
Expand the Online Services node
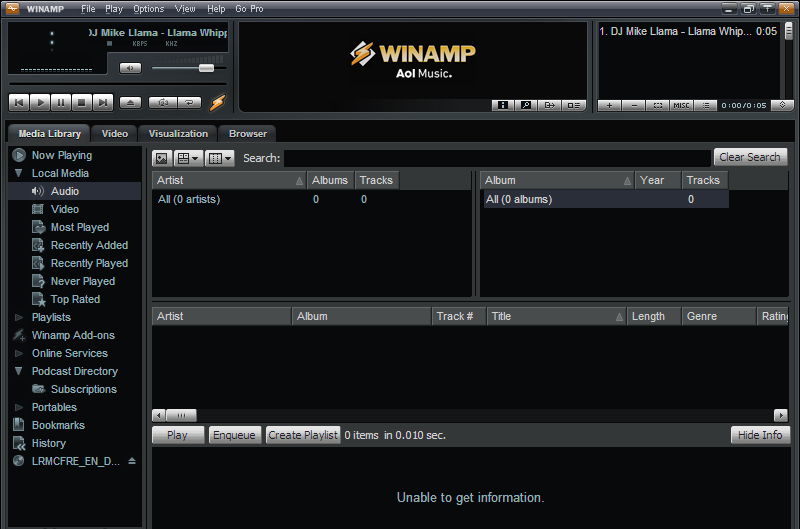(x=19, y=354)
